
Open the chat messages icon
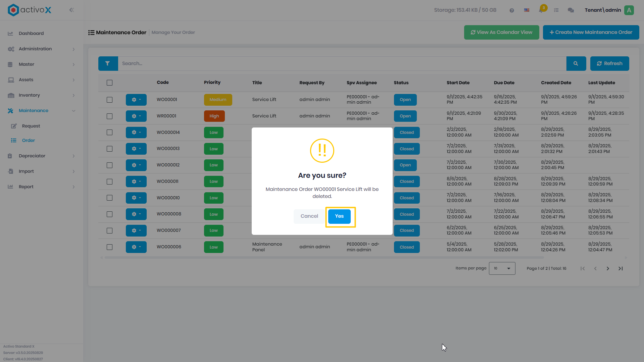571,10
